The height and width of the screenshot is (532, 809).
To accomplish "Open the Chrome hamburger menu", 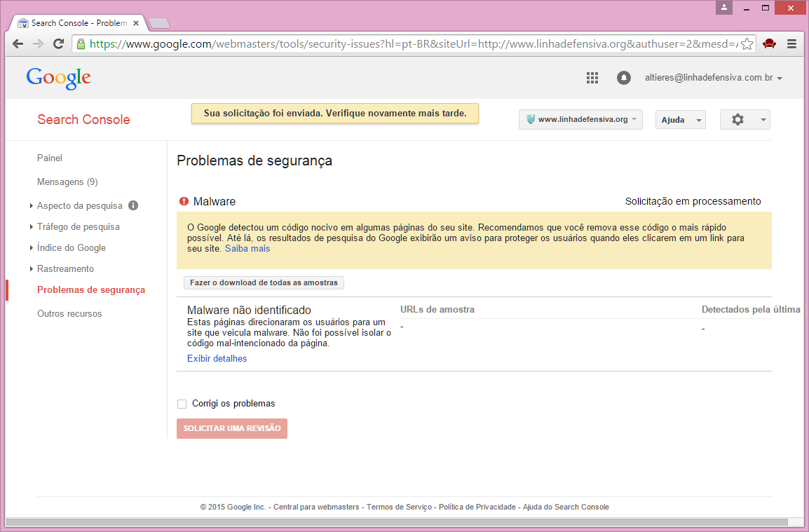I will (x=792, y=44).
